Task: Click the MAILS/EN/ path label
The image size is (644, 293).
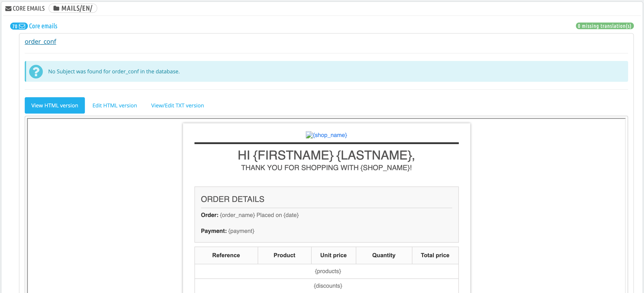Action: coord(77,8)
